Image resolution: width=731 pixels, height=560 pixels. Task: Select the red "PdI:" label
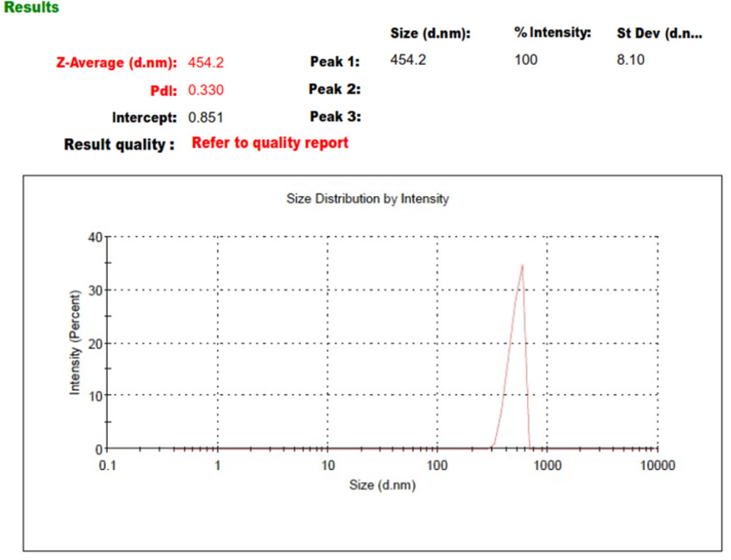point(163,90)
